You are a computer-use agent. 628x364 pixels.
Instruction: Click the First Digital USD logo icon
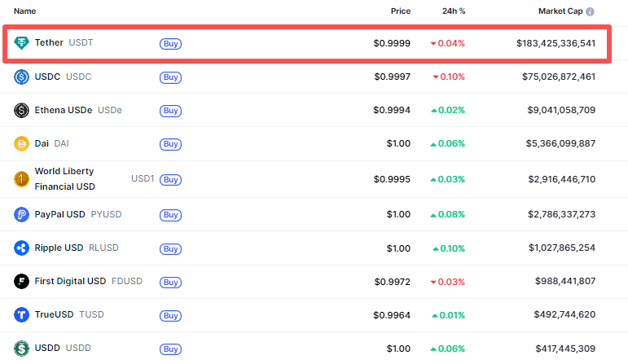[x=22, y=282]
